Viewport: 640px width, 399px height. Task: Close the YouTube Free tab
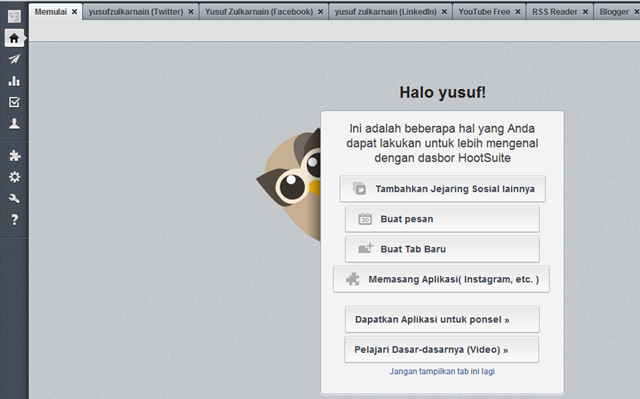click(518, 12)
